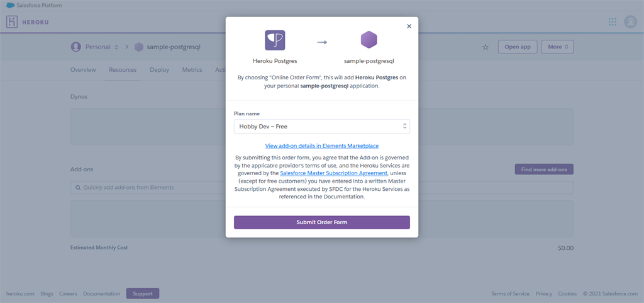Switch to the Overview tab

click(x=83, y=70)
